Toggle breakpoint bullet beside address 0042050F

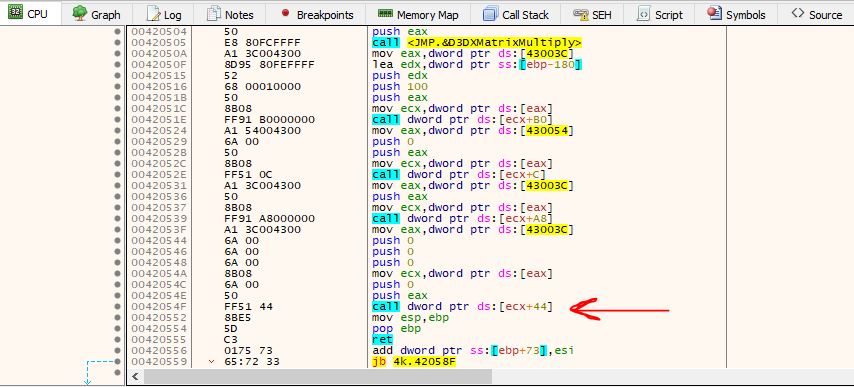[117, 65]
